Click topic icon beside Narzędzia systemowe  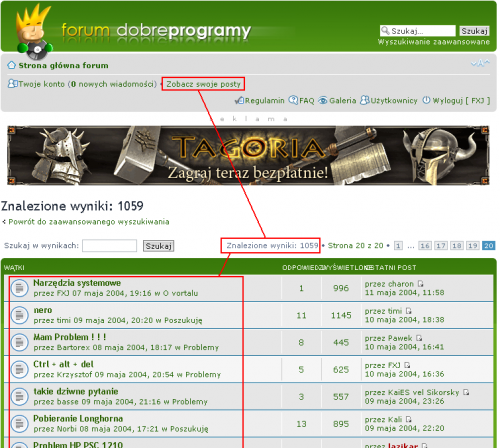20,288
